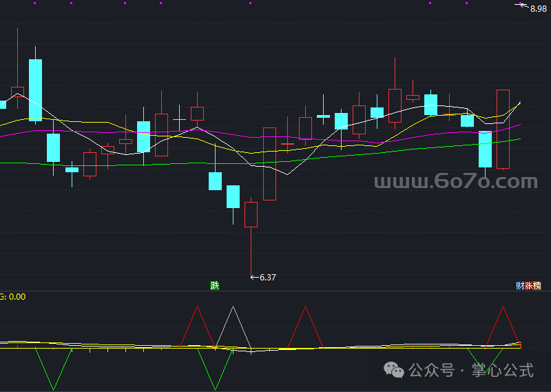Image resolution: width=551 pixels, height=392 pixels.
Task: Click the 公众号 · 掌心公式 text
Action: 471,371
